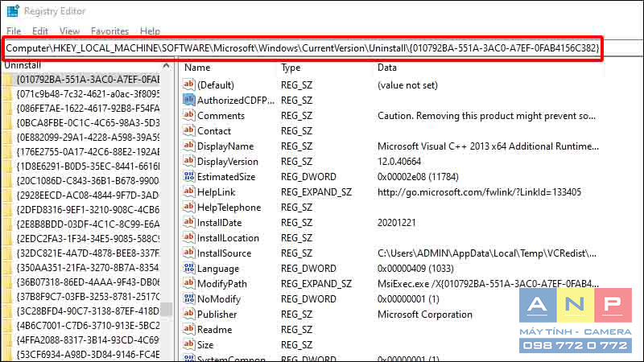This screenshot has width=644, height=362.
Task: Select the {3C28BFD4-90C7-3138 key
Action: (88, 311)
